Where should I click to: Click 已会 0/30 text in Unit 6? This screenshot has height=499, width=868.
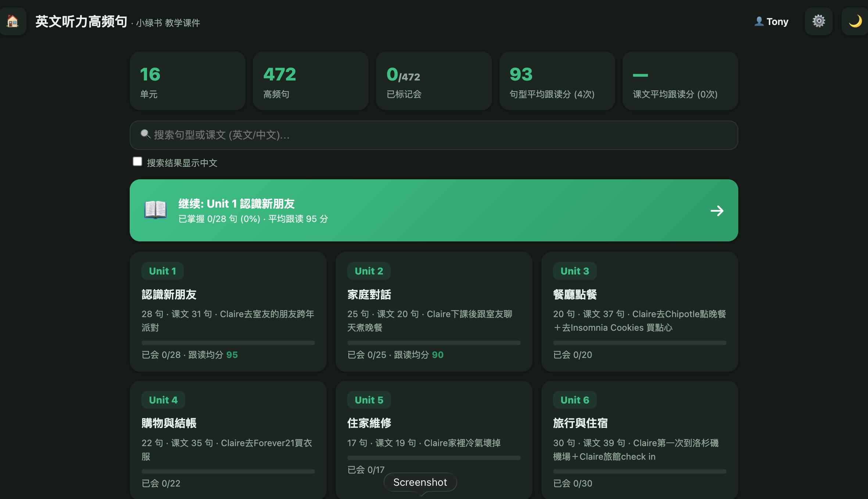(573, 483)
